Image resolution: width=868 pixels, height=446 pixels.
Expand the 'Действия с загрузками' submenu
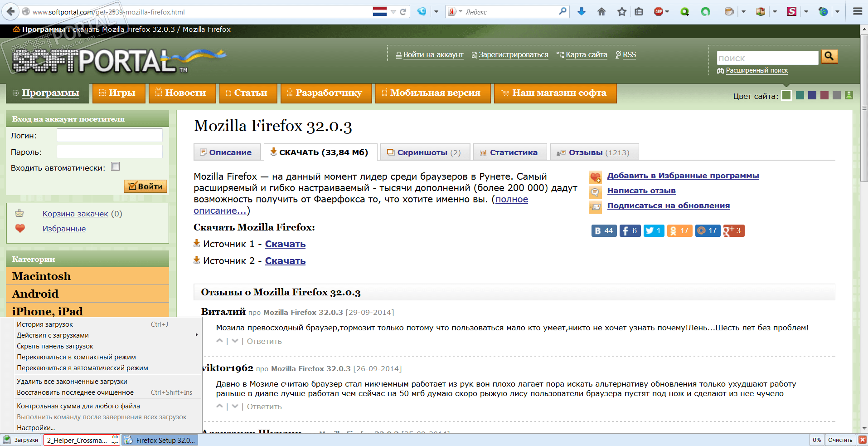point(101,335)
